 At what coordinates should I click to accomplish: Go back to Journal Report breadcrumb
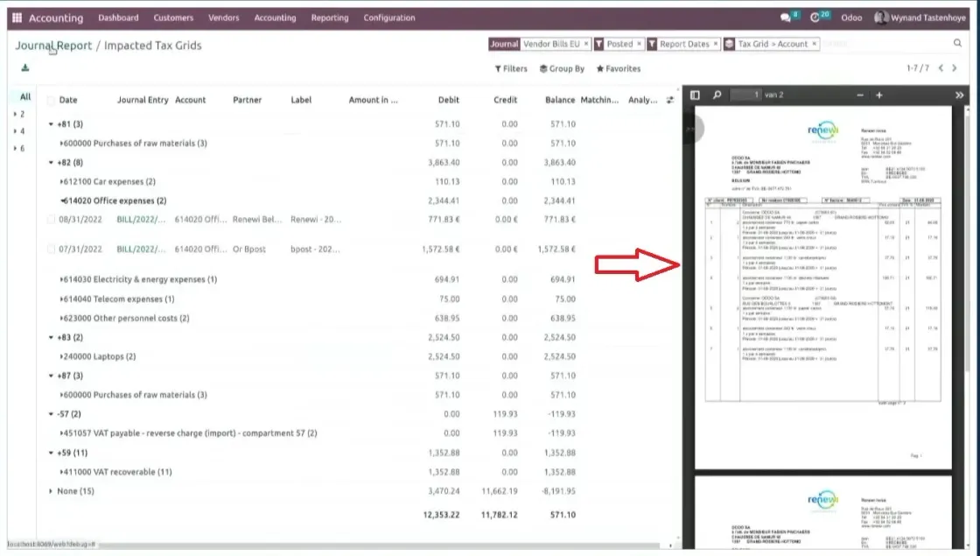[x=53, y=45]
